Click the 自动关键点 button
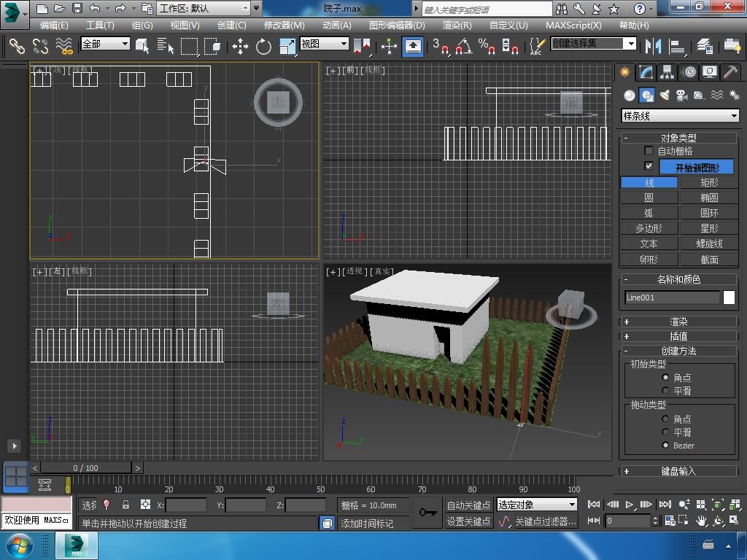This screenshot has height=560, width=747. (468, 505)
